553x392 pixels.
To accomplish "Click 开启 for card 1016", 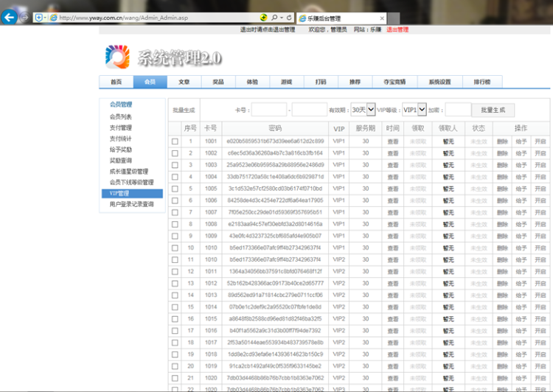I will click(x=540, y=331).
